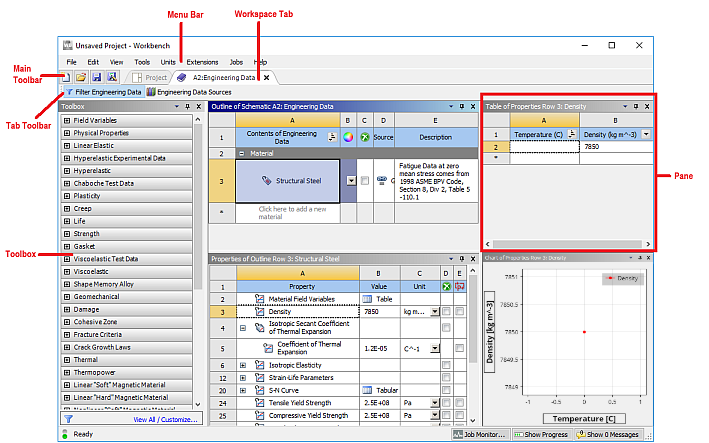Check Tensile Yield Strength column E checkbox
The width and height of the screenshot is (709, 443).
pos(460,403)
